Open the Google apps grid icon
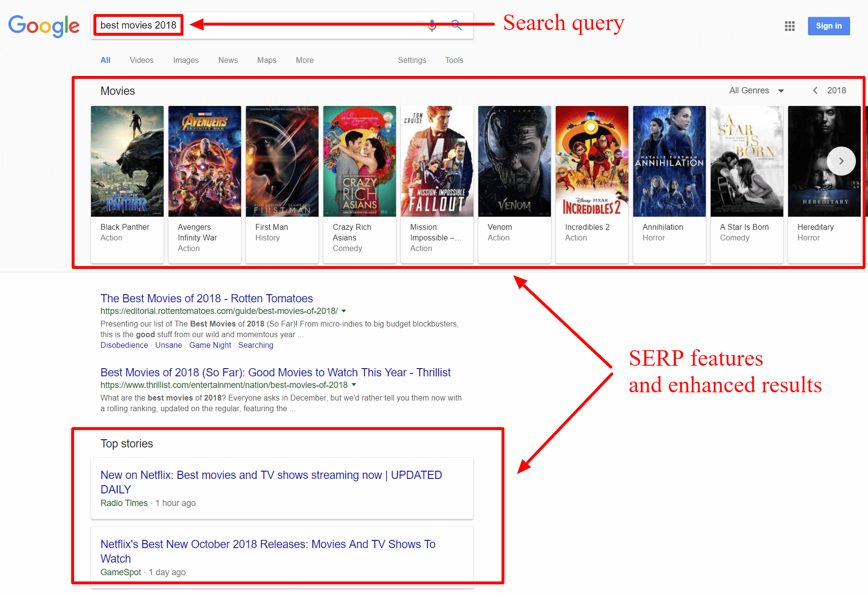Image resolution: width=868 pixels, height=595 pixels. (x=790, y=26)
